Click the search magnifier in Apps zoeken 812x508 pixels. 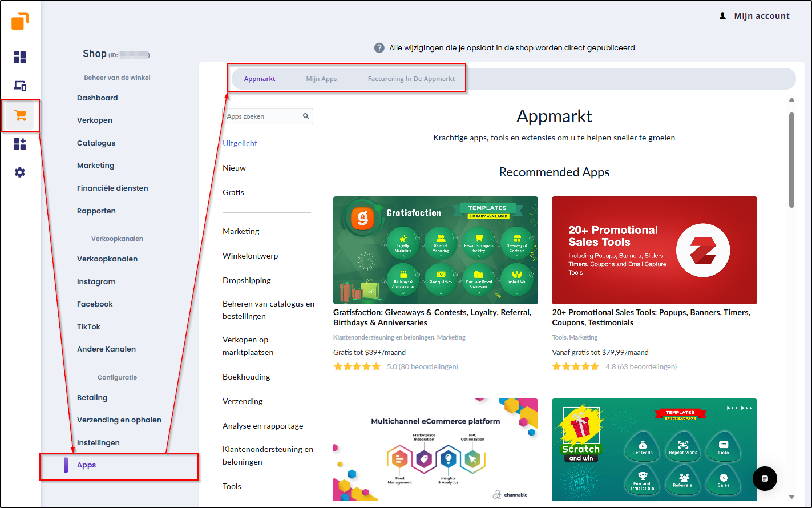pyautogui.click(x=306, y=116)
